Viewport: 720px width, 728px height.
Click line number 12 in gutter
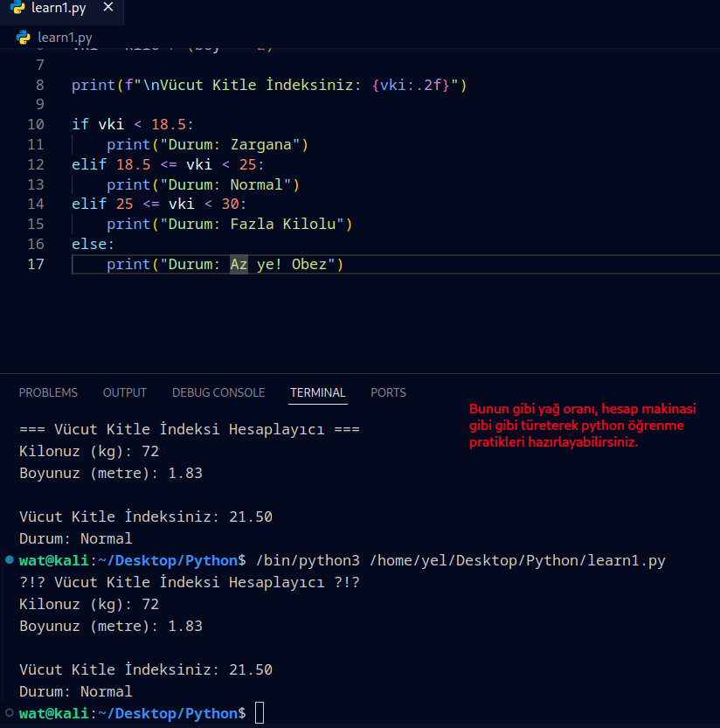[x=36, y=164]
